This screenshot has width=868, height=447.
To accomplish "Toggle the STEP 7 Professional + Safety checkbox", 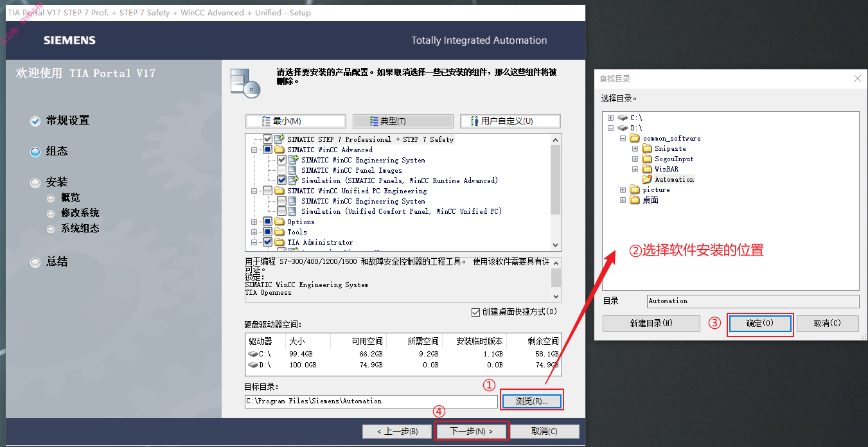I will pyautogui.click(x=267, y=139).
